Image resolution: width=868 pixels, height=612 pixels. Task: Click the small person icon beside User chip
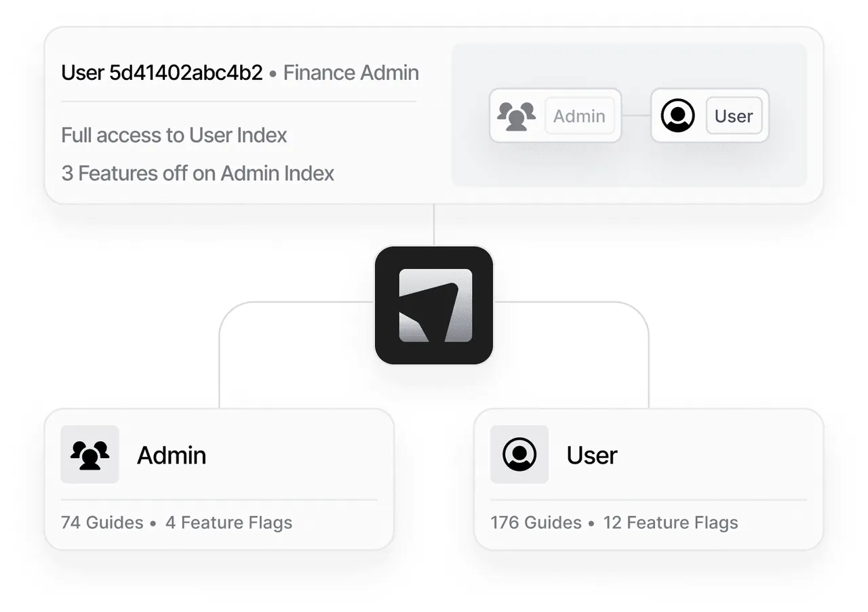coord(677,116)
